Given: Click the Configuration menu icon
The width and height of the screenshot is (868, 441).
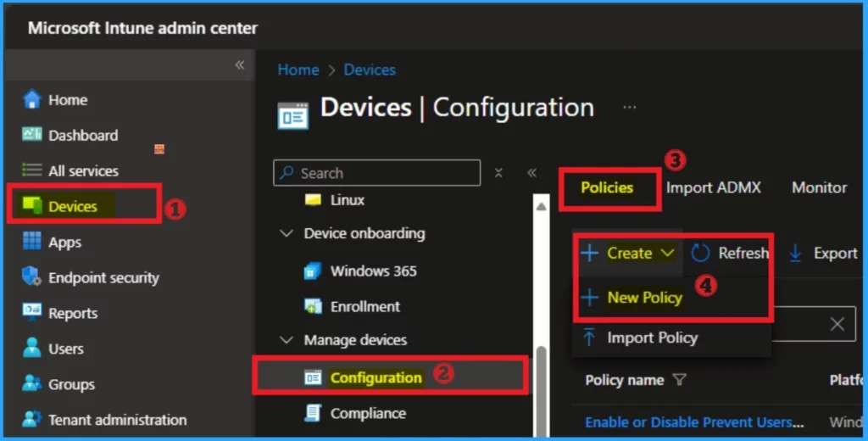Looking at the screenshot, I should [314, 378].
